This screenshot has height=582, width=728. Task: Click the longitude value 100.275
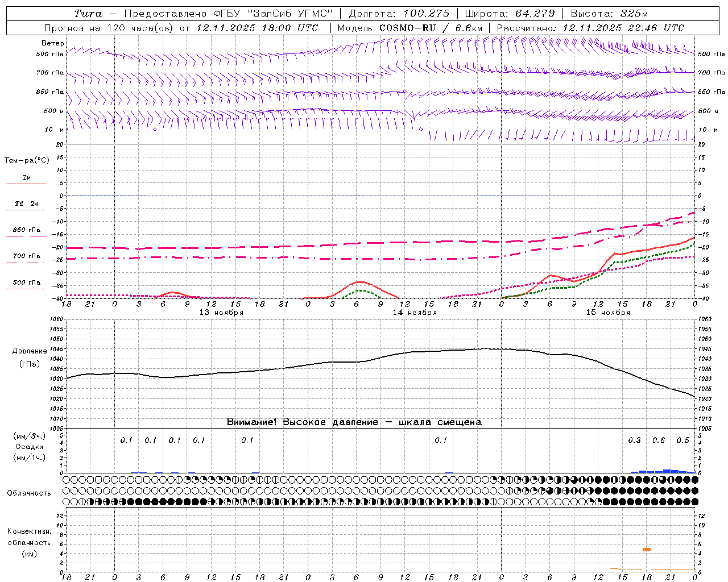(426, 14)
